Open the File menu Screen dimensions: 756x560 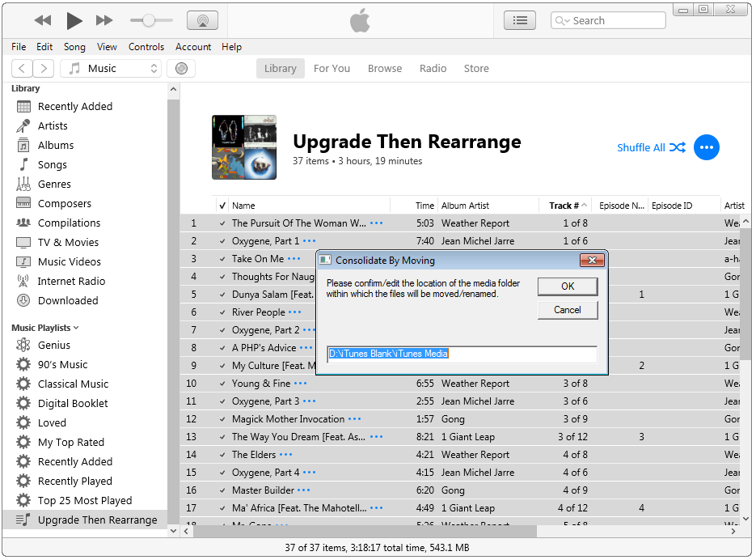pos(19,47)
